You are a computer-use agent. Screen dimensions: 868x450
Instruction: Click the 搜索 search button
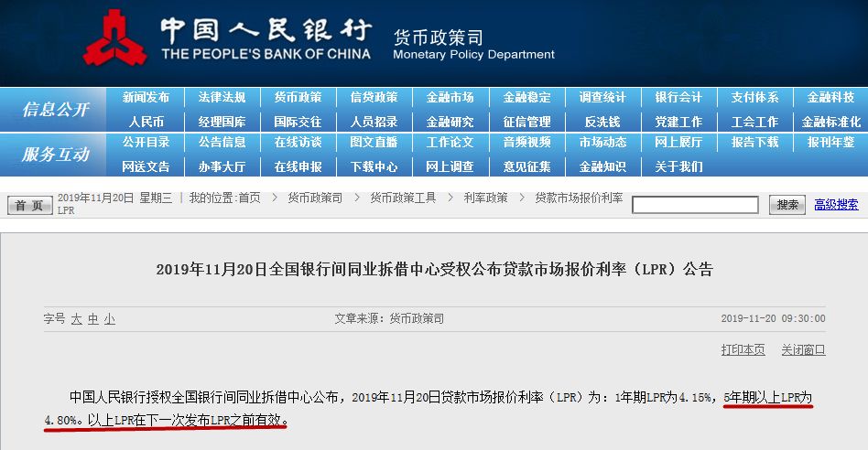tap(787, 205)
